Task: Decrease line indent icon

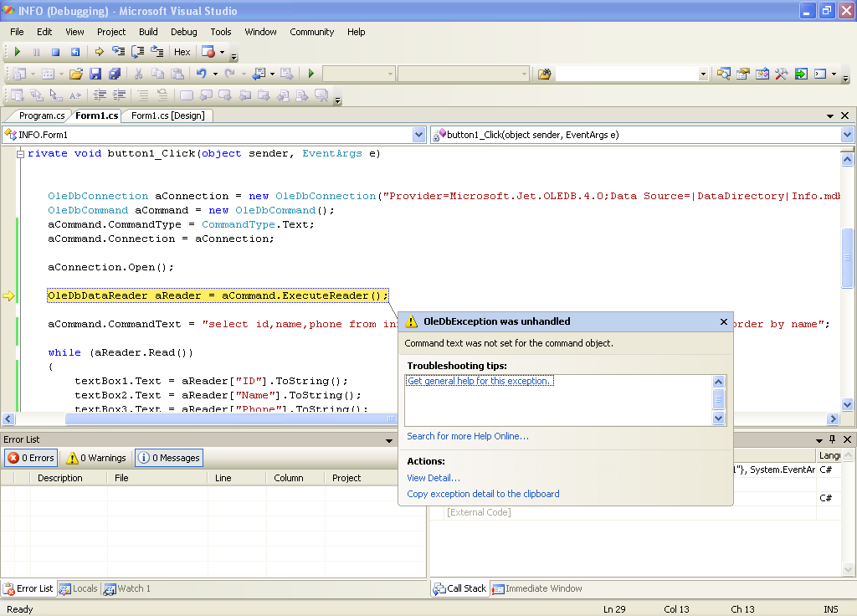Action: [x=100, y=95]
